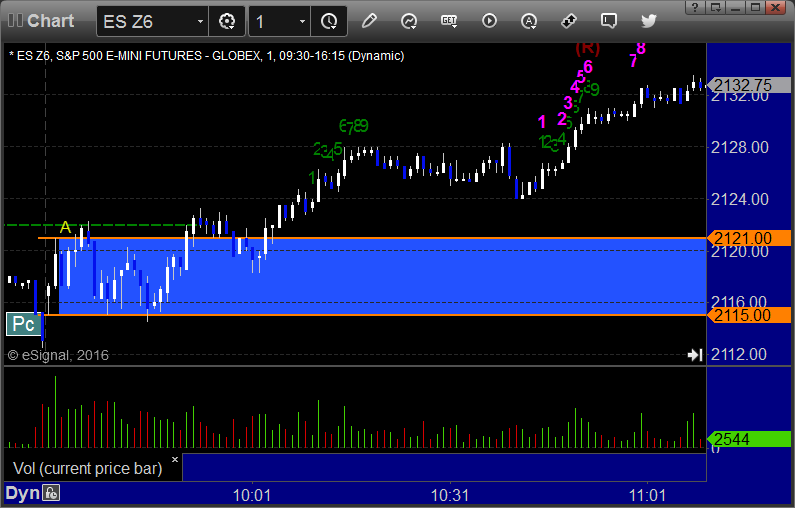Open the studies chart icon
The width and height of the screenshot is (795, 508).
point(409,21)
